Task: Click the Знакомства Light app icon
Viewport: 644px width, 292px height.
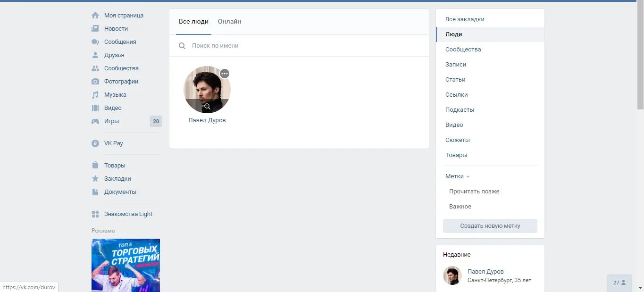Action: [x=95, y=214]
